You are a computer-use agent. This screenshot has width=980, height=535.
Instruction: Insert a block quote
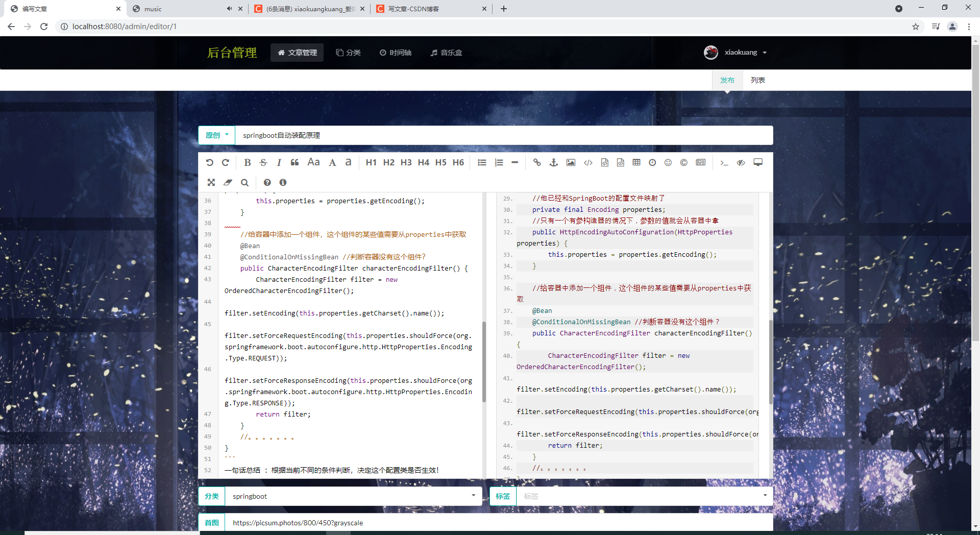click(x=295, y=162)
